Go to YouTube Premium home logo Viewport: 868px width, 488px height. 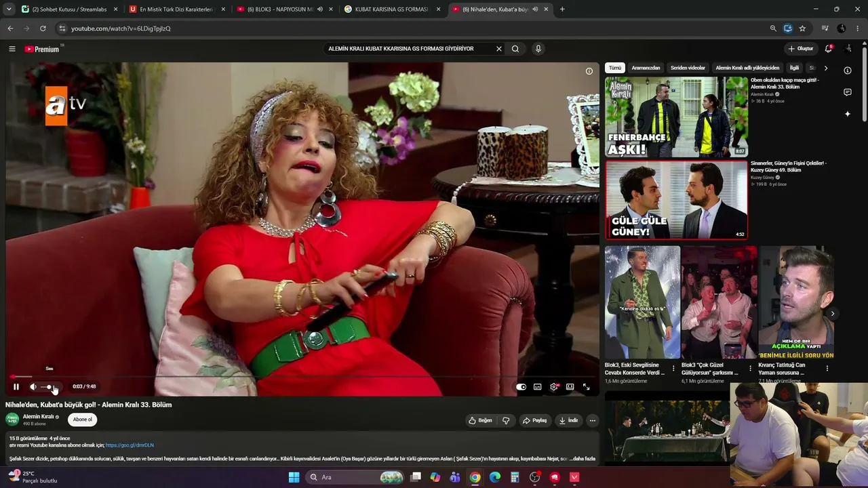pos(43,49)
